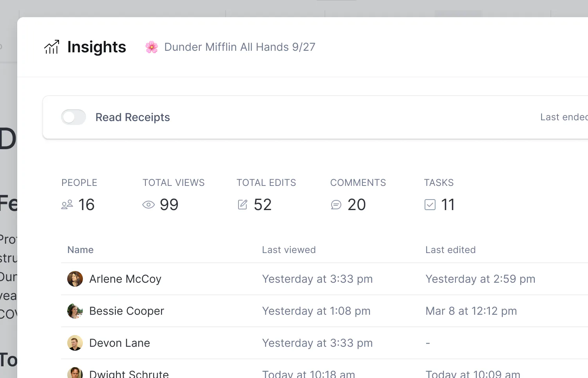Viewport: 588px width, 378px height.
Task: Open Bessie Cooper's avatar
Action: 75,311
